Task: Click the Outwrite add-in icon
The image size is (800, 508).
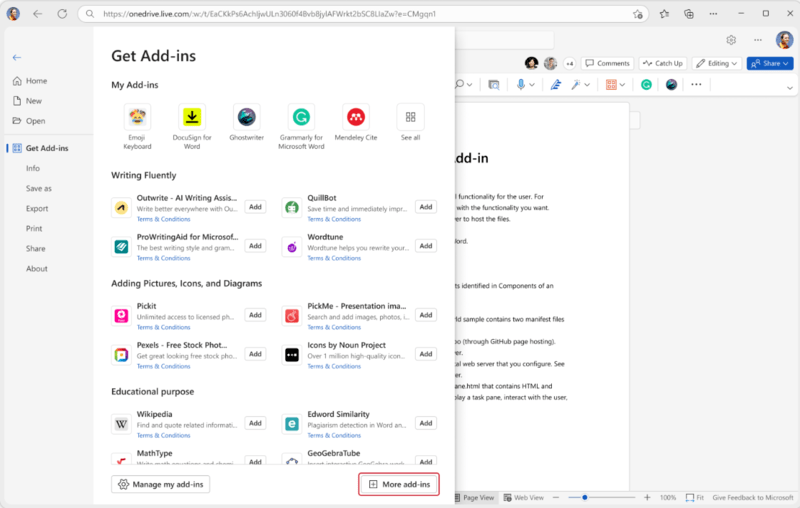Action: click(x=121, y=208)
